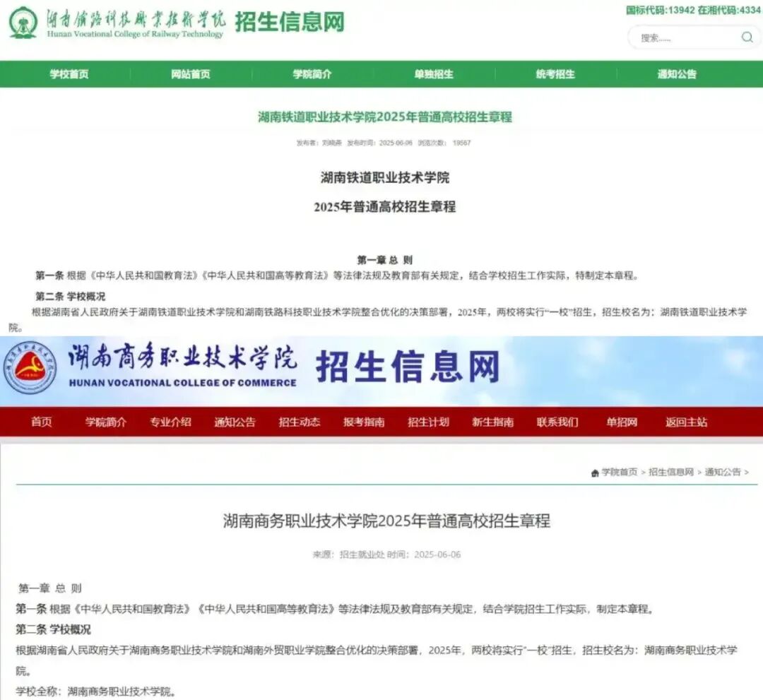763x700 pixels.
Task: Open 统考招生 in the green navigation bar
Action: pos(556,74)
